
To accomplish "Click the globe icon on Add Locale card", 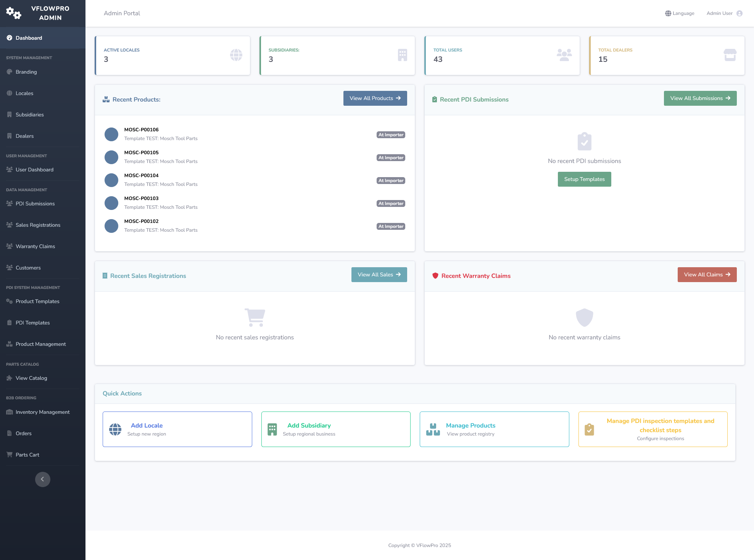I will 115,429.
